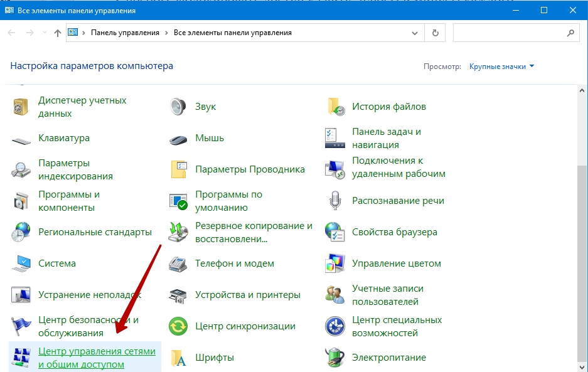Click the Regional Standards globe icon

(x=22, y=232)
